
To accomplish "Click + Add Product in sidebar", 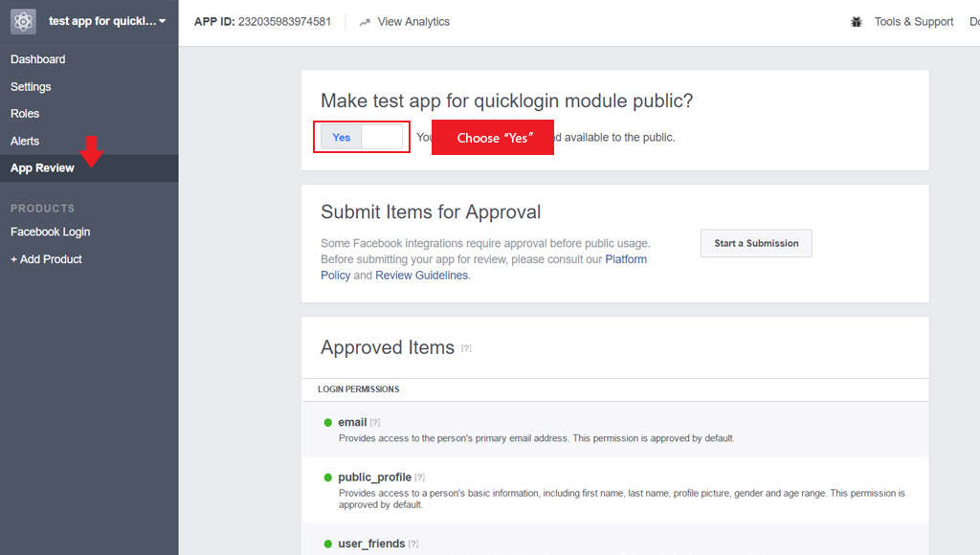I will click(46, 259).
